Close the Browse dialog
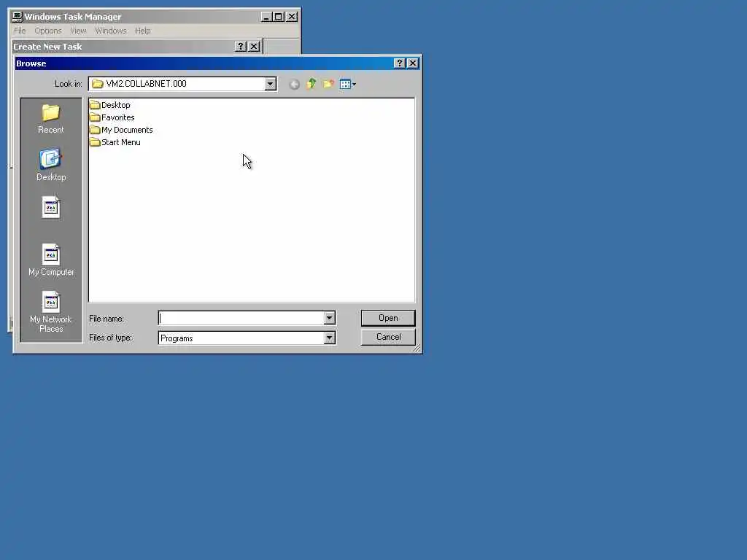 413,63
